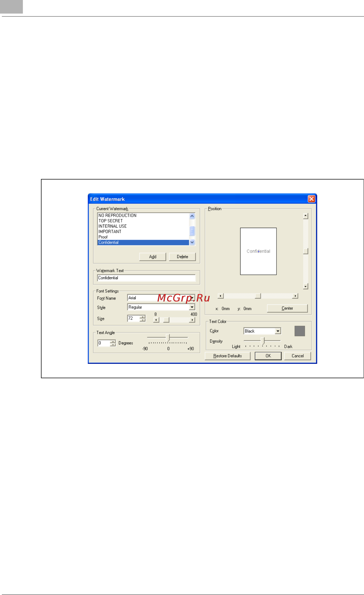Click the Center position button
The image size is (364, 595).
click(x=287, y=308)
